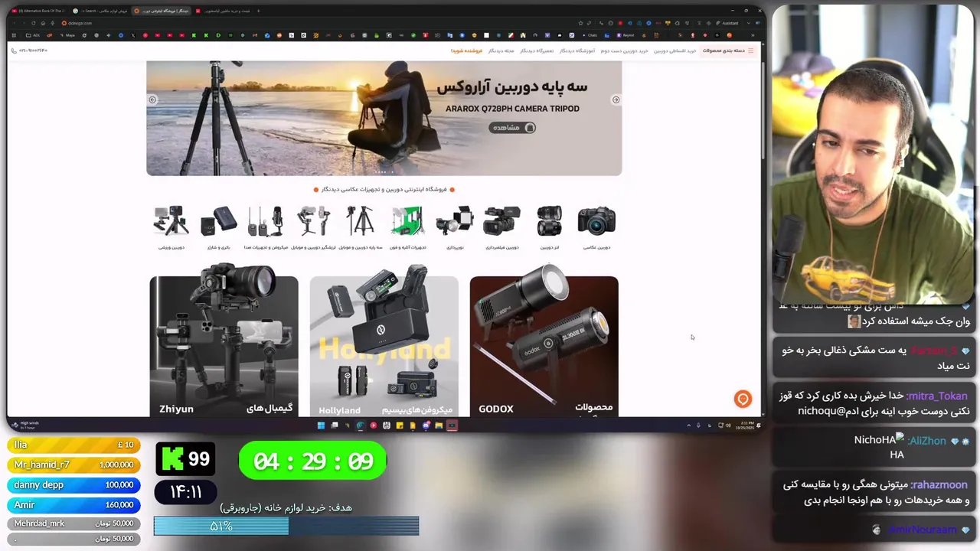Open the نورپردازی lighting category
980x551 pixels.
pyautogui.click(x=455, y=227)
